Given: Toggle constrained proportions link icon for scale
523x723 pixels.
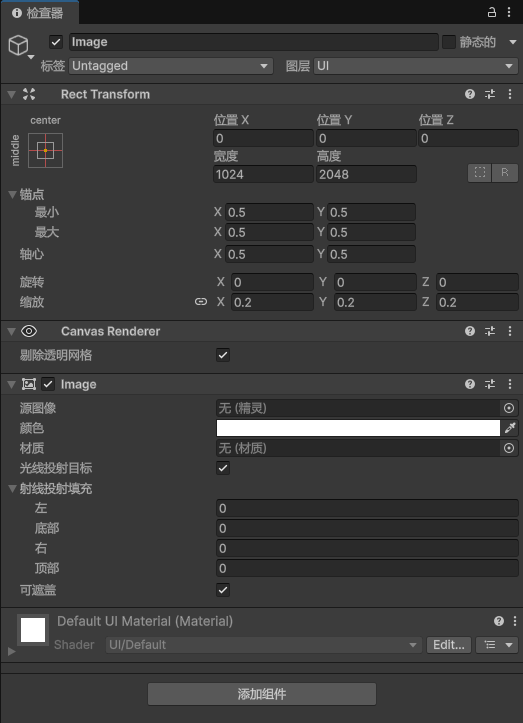Looking at the screenshot, I should click(x=201, y=302).
